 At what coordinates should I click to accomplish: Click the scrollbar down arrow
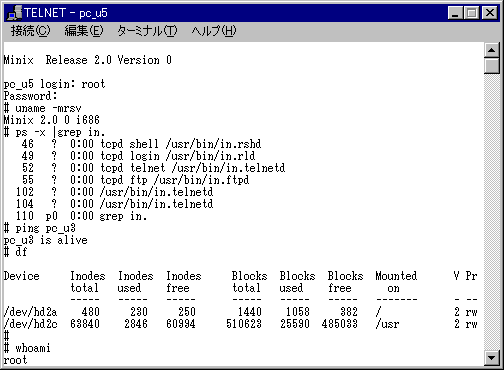(x=492, y=358)
